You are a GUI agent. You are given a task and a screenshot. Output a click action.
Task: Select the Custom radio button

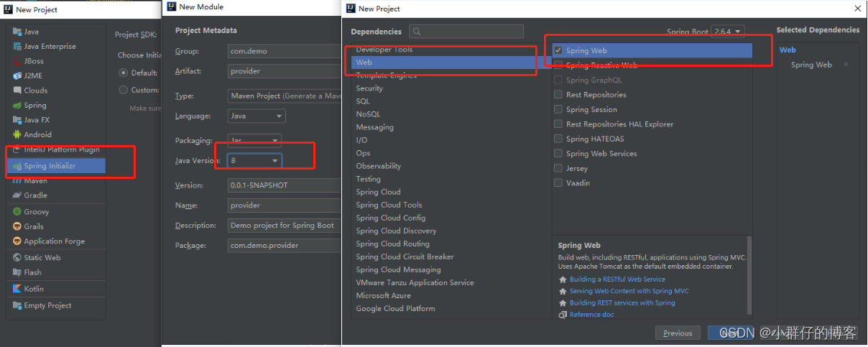124,90
